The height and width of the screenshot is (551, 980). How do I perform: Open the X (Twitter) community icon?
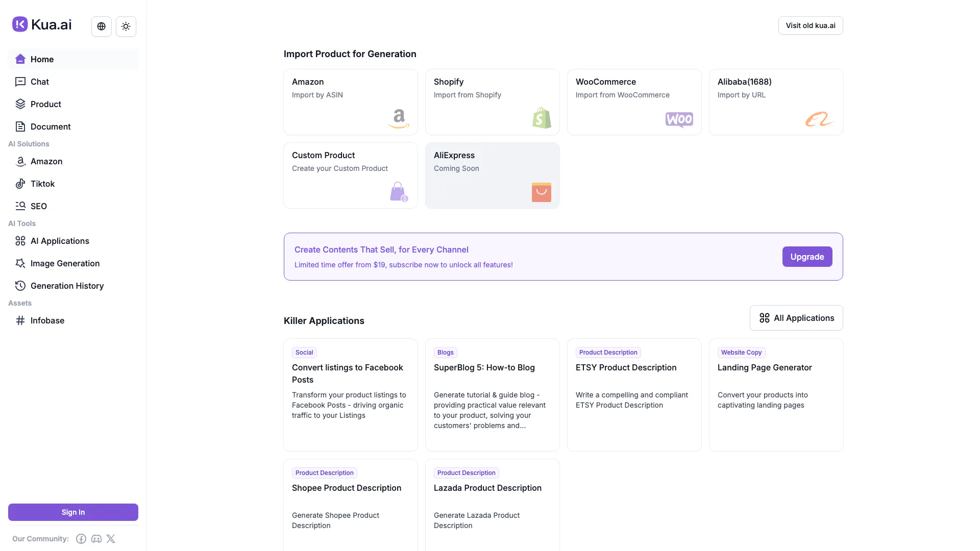[111, 539]
